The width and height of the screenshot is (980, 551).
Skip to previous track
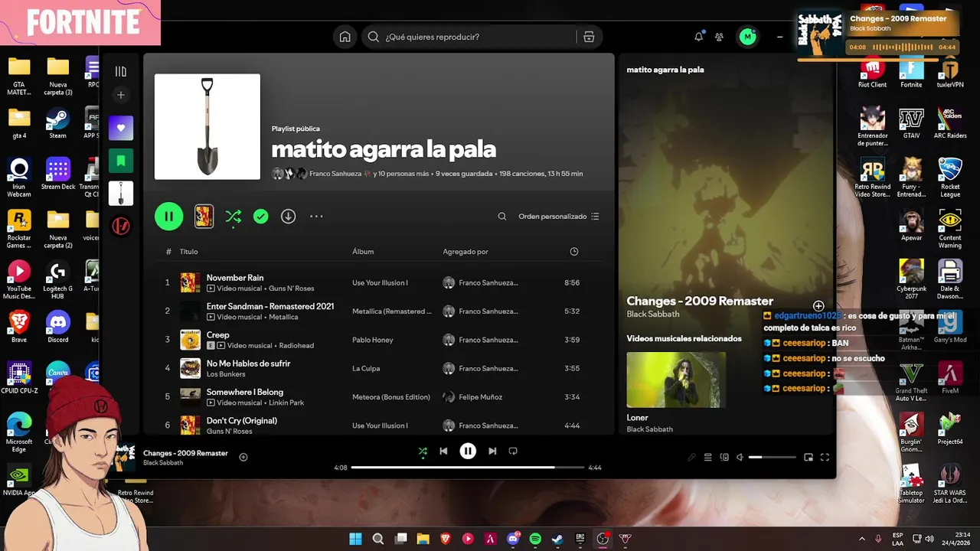tap(443, 452)
